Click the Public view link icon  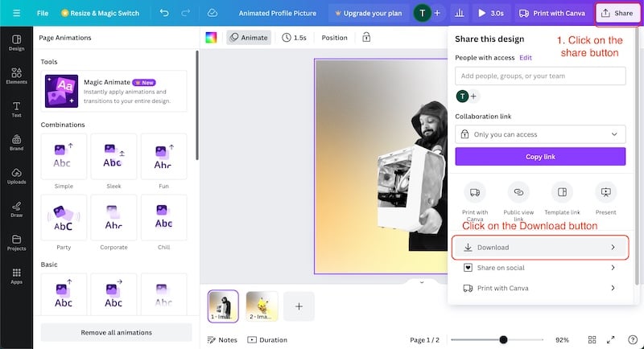click(x=518, y=192)
